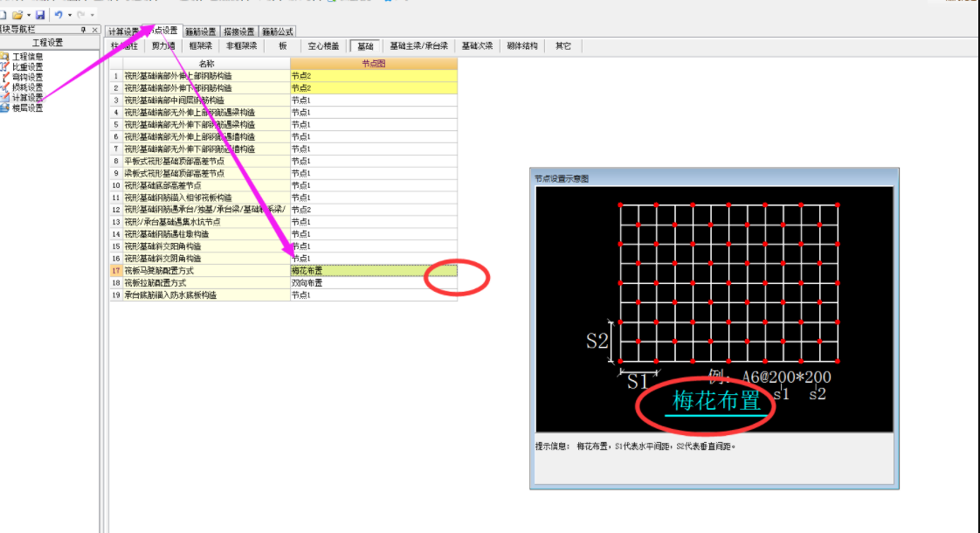
Task: Select the 板 component category
Action: (282, 45)
